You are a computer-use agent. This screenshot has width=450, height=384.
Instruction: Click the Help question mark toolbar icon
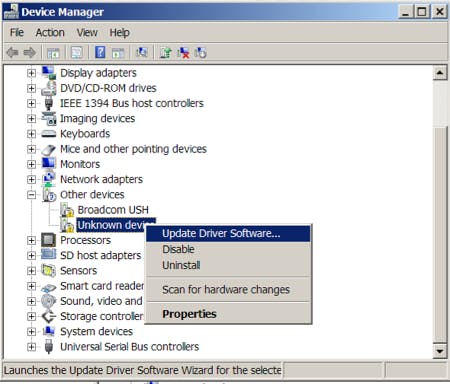point(100,52)
